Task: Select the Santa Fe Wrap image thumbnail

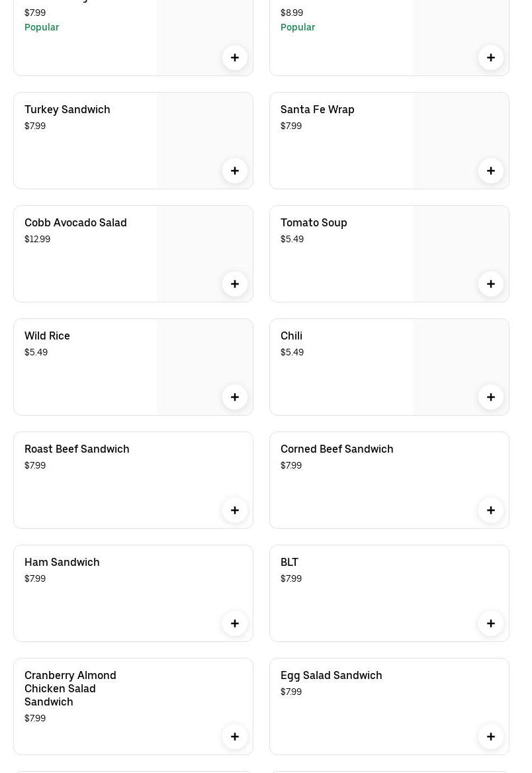Action: coord(461,132)
